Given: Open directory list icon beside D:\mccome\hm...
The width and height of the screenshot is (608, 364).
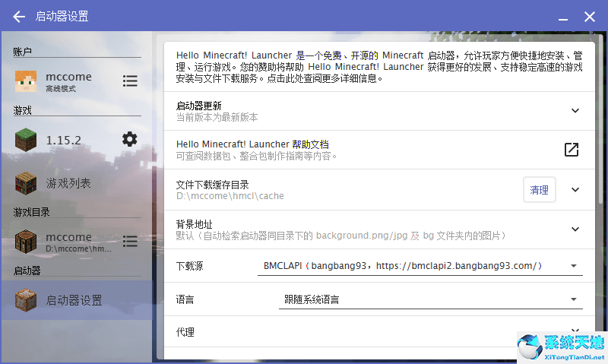Looking at the screenshot, I should 130,241.
